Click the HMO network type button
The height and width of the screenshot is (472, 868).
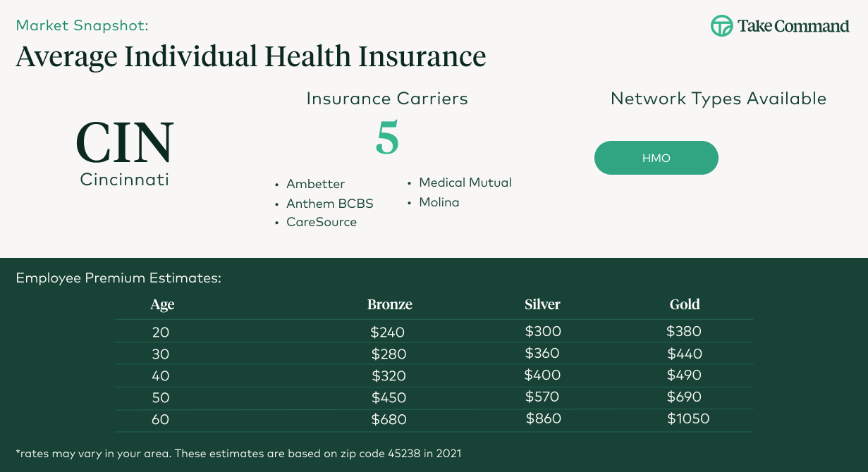pyautogui.click(x=656, y=158)
